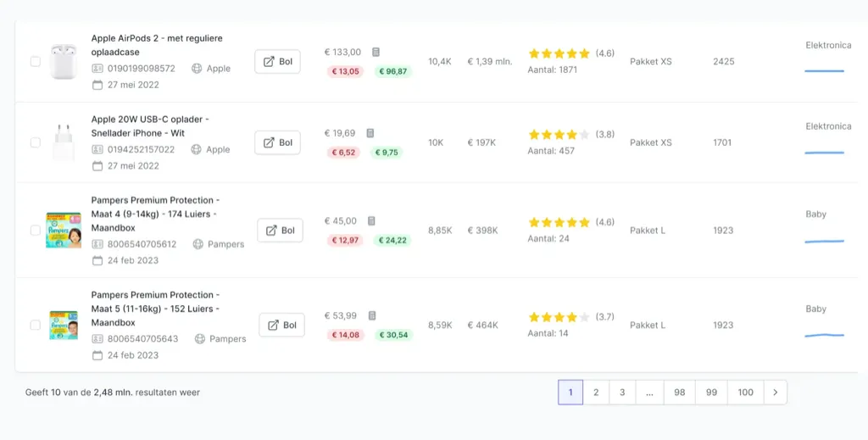Click the five-star rating of AirPods 2

pyautogui.click(x=559, y=53)
